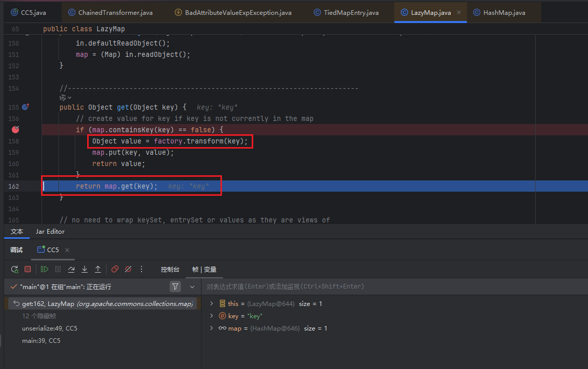Switch to the 控制台 console tab

click(x=170, y=269)
